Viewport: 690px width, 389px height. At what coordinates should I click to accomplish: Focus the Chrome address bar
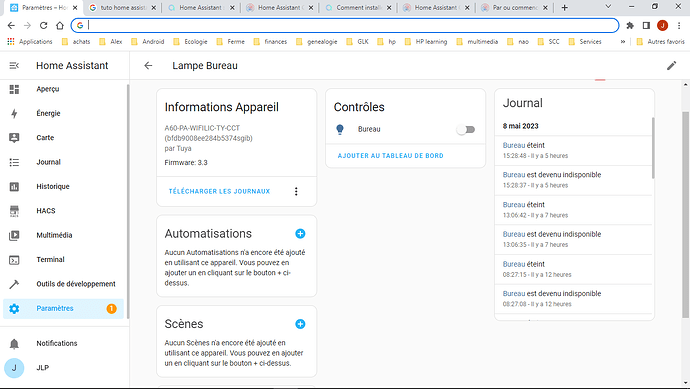(345, 26)
